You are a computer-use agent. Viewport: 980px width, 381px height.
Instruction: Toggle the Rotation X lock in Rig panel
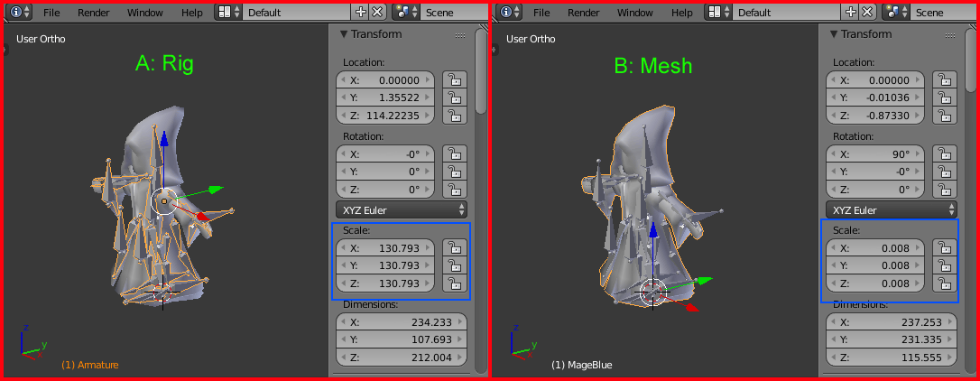point(455,153)
